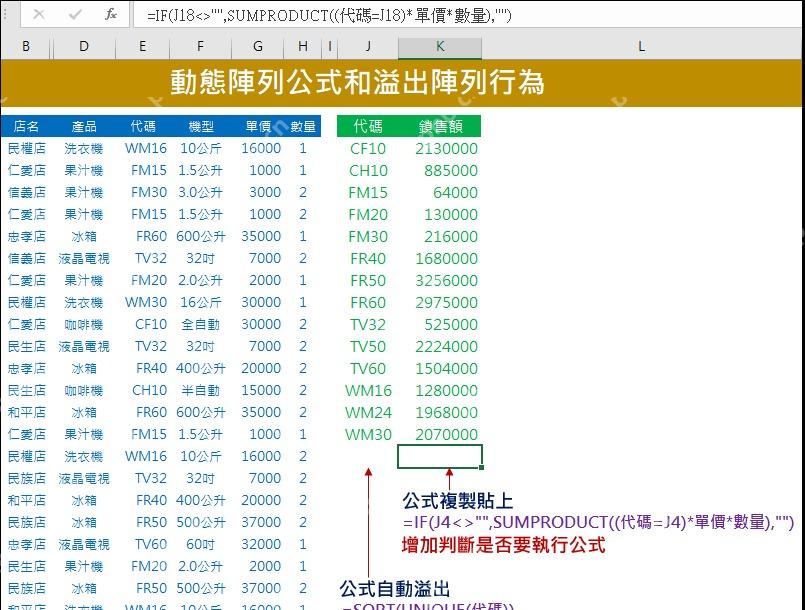Select column E header
The height and width of the screenshot is (610, 805).
pos(142,47)
